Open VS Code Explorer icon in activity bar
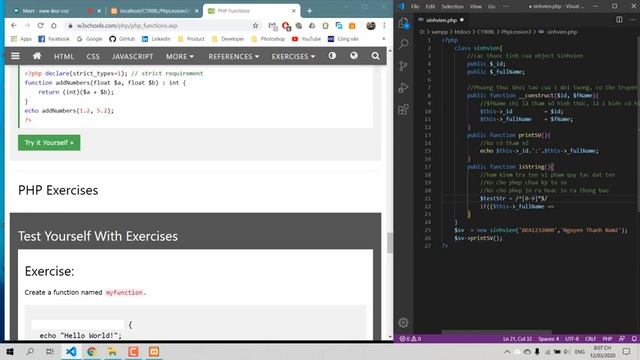 click(x=404, y=23)
